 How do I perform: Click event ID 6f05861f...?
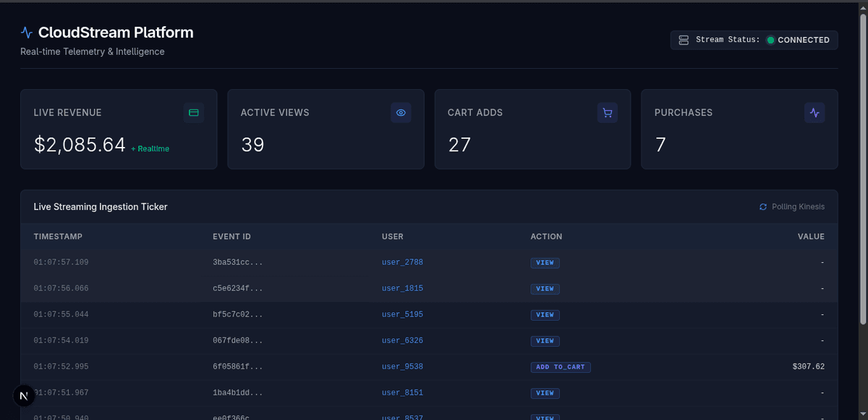point(238,366)
